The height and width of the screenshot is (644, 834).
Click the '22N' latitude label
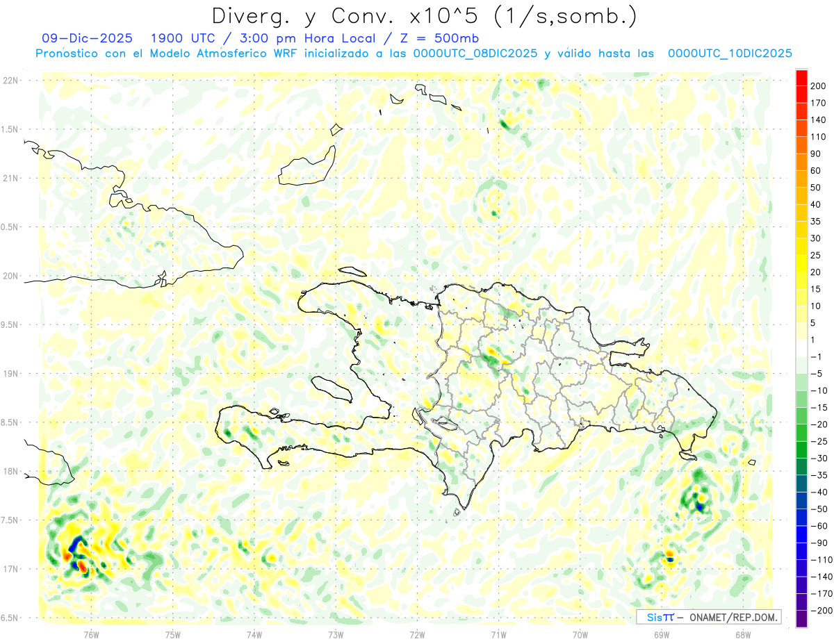(10, 80)
